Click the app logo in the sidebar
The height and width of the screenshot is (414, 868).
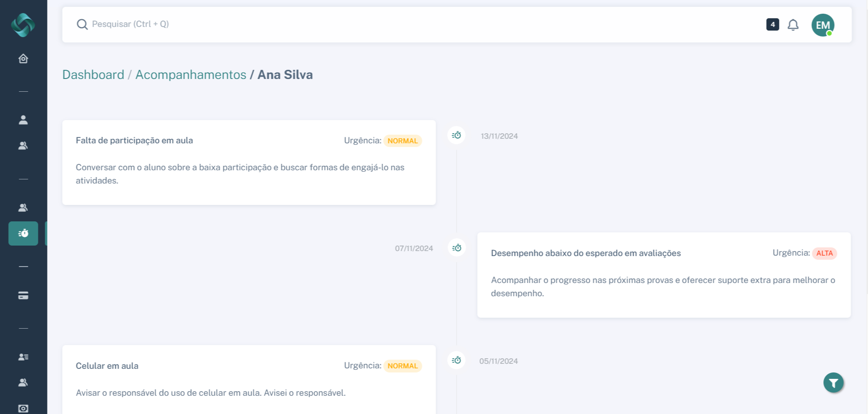23,25
